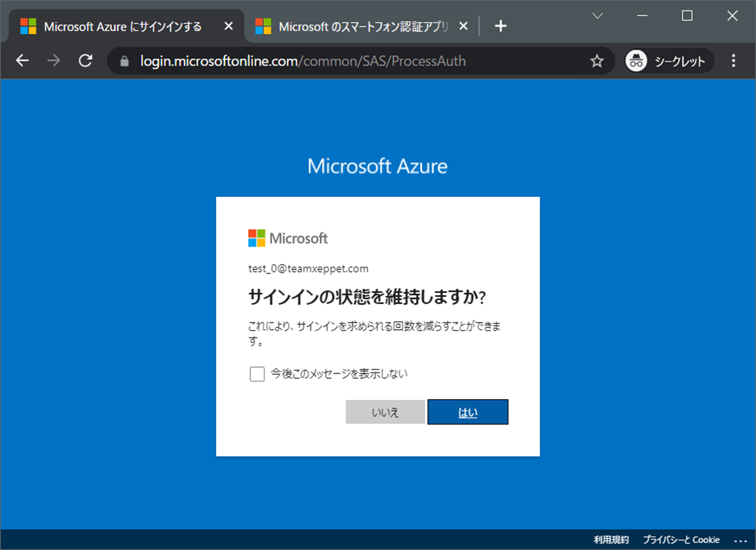Click the サインインの状態を維持しますか? heading
Screen dimensions: 756x550
pos(367,297)
